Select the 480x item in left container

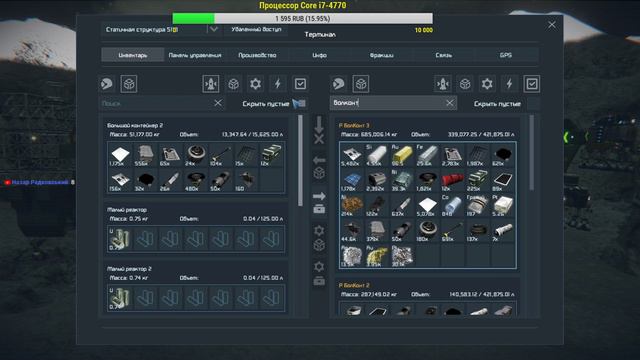pyautogui.click(x=195, y=180)
